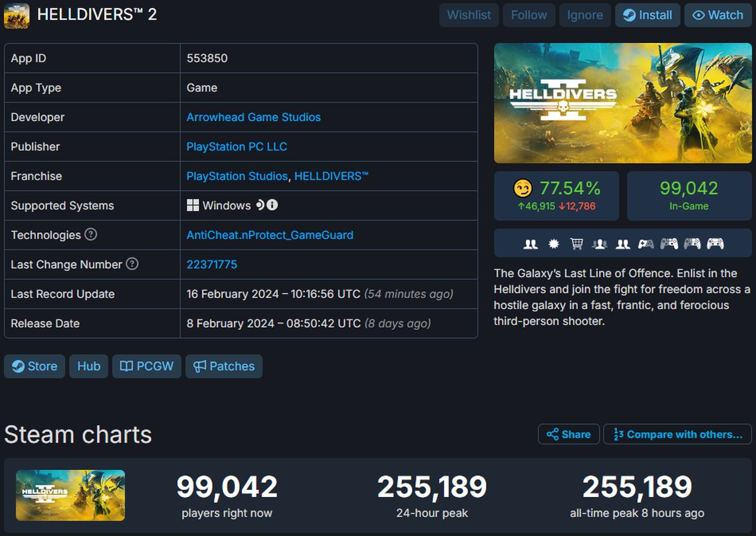Click the multiplayer feature icon

[531, 243]
